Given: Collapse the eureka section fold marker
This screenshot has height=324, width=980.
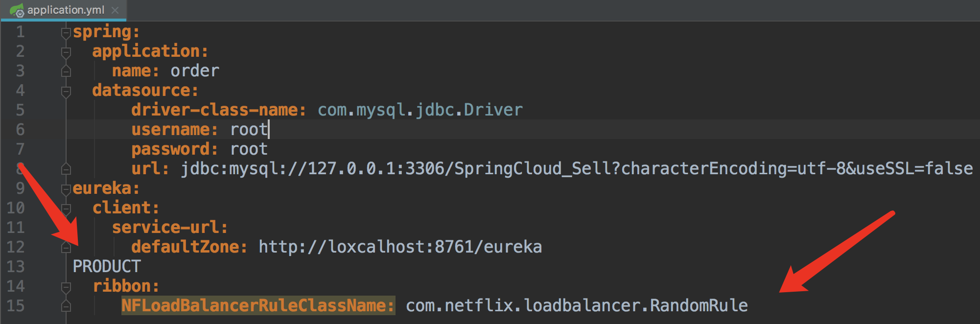Looking at the screenshot, I should point(66,189).
